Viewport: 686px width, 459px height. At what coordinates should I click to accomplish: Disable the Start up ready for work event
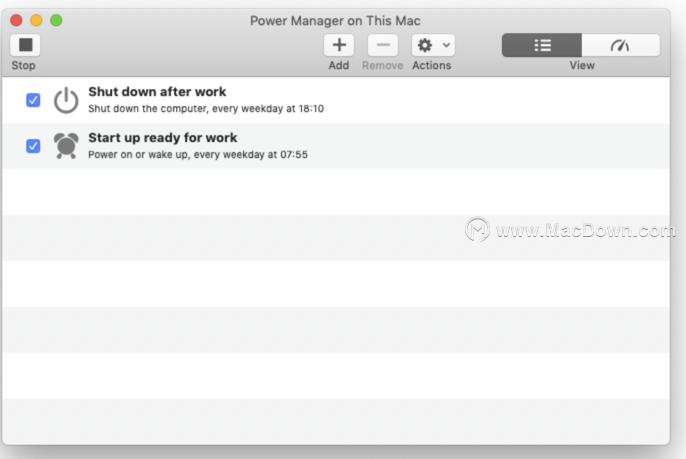point(33,146)
